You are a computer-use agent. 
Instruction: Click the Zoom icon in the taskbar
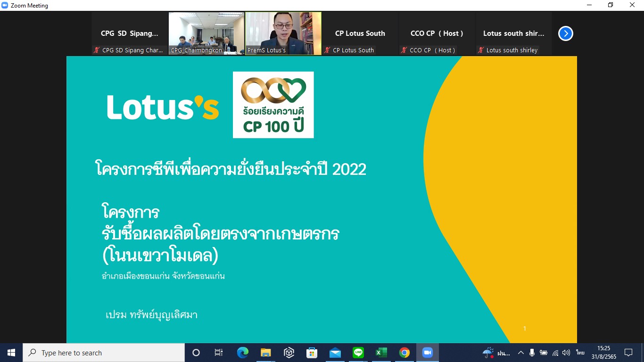pos(427,353)
